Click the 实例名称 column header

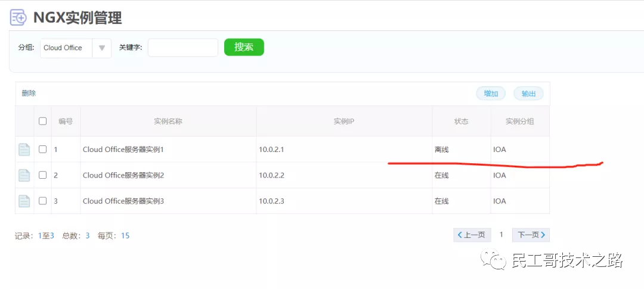click(168, 122)
